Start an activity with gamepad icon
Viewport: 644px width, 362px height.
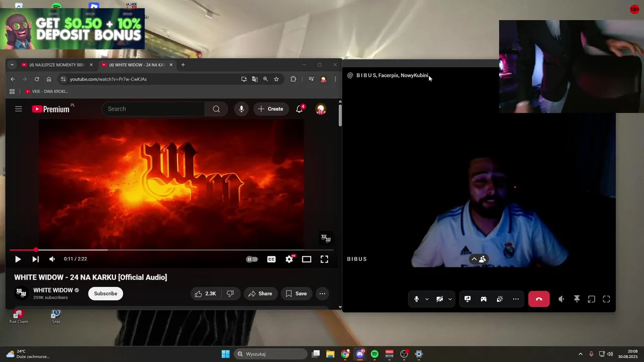[x=484, y=299]
